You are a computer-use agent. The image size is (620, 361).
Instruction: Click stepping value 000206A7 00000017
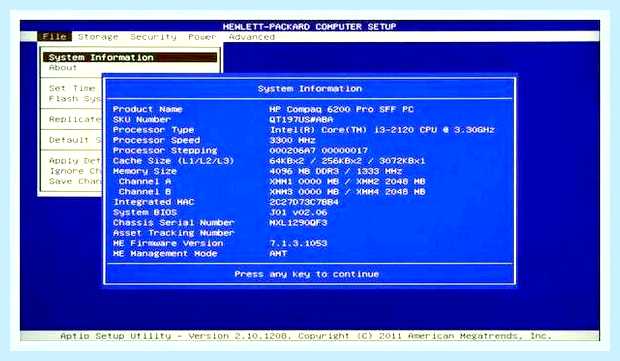tap(319, 150)
